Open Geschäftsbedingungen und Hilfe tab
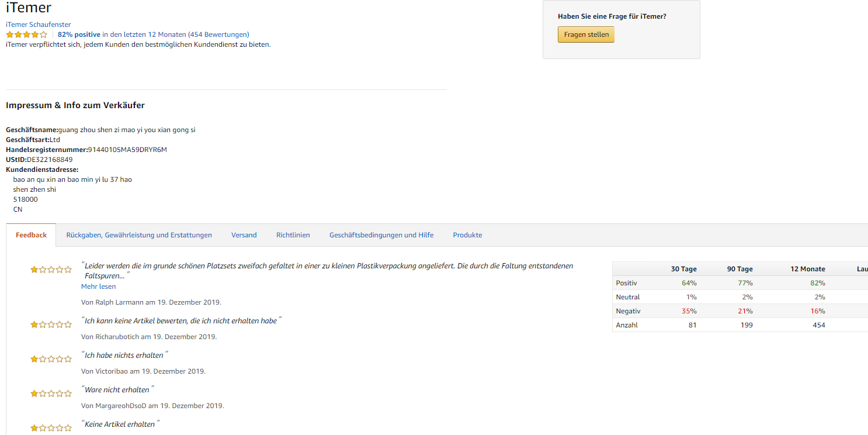This screenshot has height=435, width=868. [381, 235]
